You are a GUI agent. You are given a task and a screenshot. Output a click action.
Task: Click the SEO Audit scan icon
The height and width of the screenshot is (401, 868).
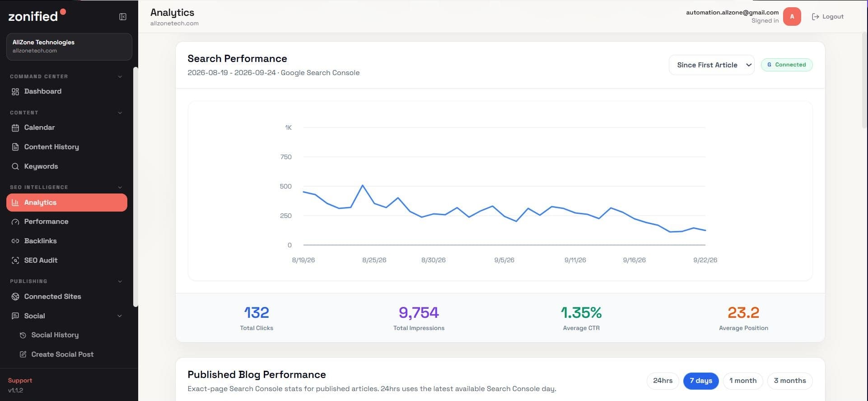pos(15,260)
